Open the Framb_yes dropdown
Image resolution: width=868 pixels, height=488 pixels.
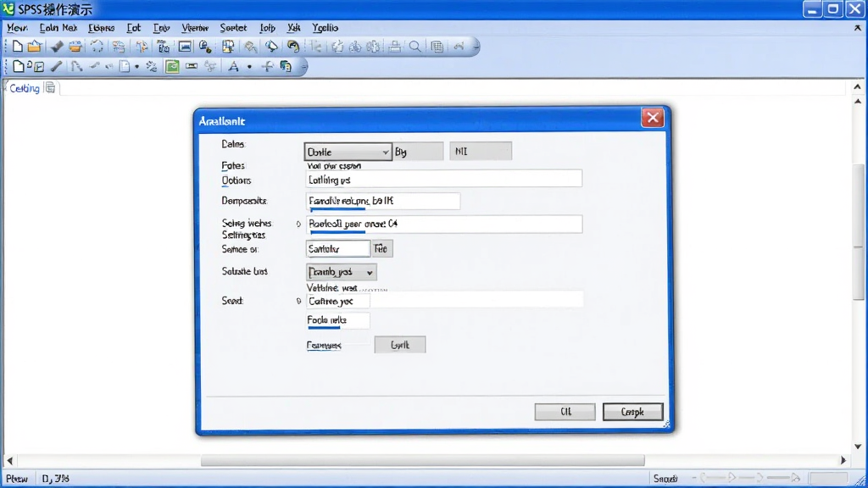click(x=342, y=272)
